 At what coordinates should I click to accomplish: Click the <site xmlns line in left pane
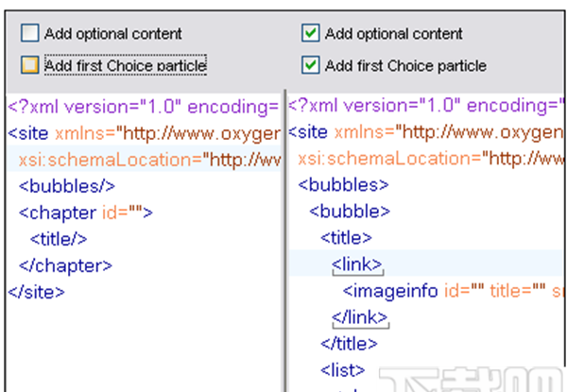144,134
